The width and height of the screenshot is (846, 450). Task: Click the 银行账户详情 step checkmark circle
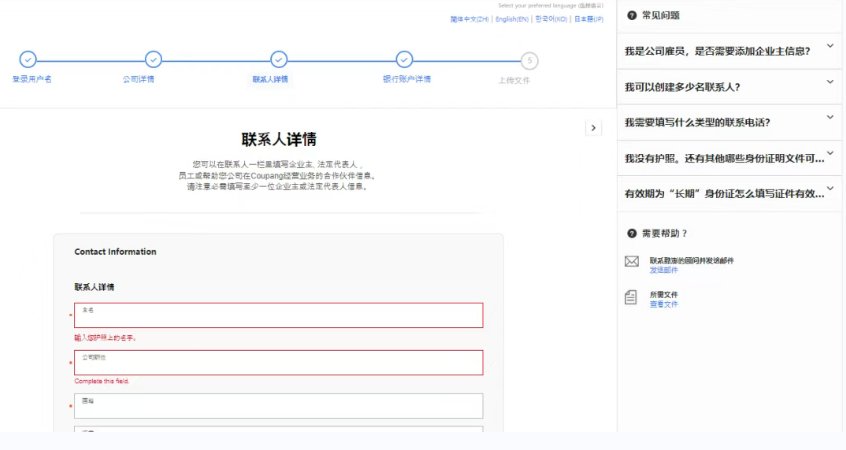click(x=404, y=59)
